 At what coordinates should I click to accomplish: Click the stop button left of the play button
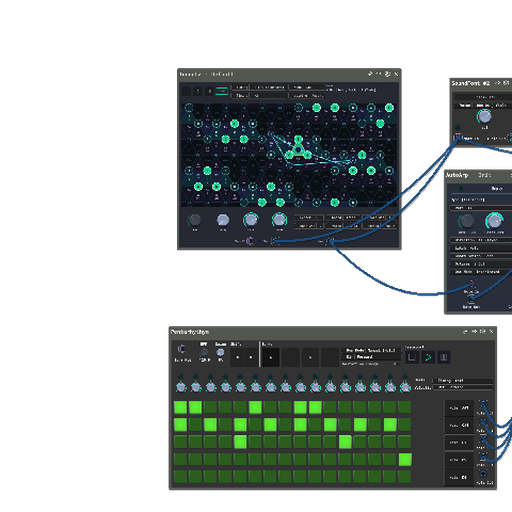[x=412, y=358]
